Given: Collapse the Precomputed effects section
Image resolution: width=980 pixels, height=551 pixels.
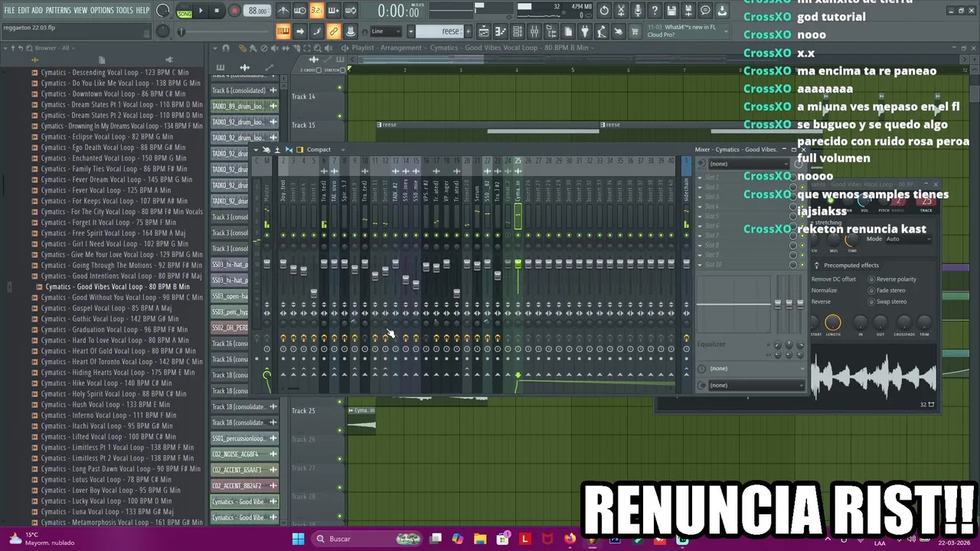Looking at the screenshot, I should pos(817,266).
